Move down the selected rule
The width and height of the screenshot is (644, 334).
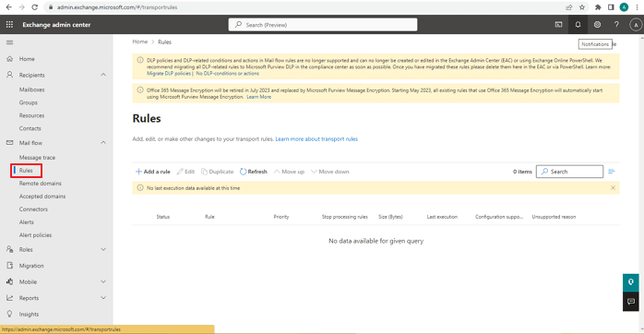point(330,172)
